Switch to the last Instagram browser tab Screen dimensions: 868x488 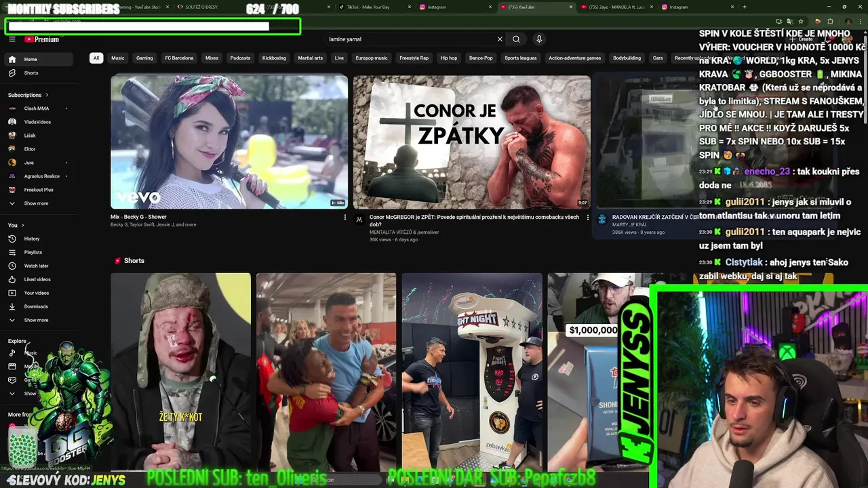[697, 7]
